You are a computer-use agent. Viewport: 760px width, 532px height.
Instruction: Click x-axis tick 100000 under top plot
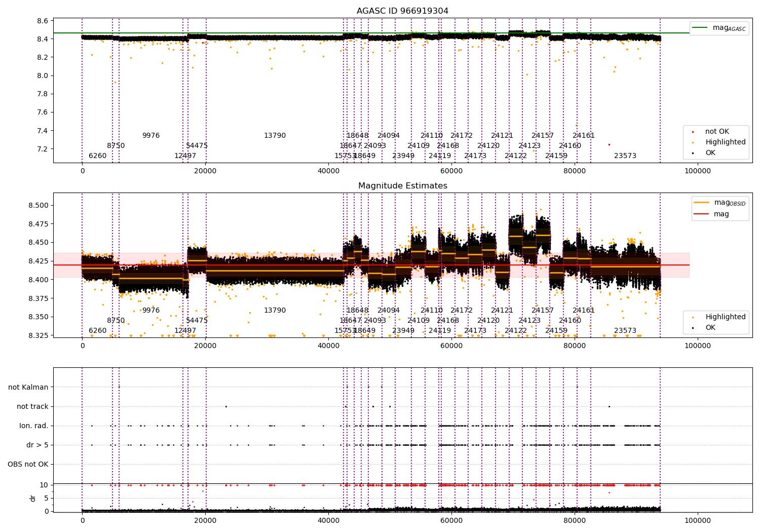(x=698, y=171)
